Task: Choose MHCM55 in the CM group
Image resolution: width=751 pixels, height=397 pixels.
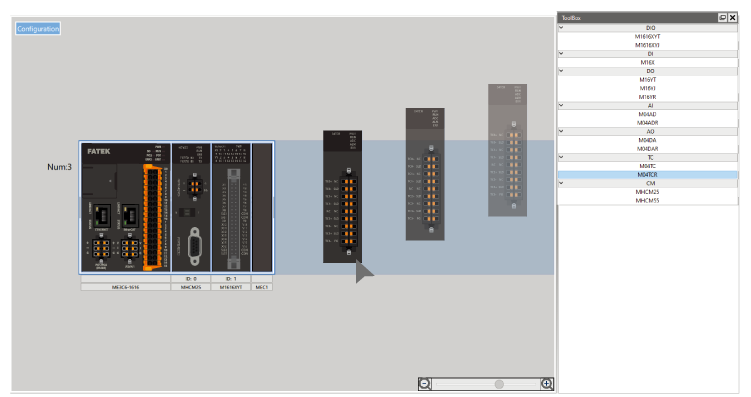Action: click(648, 201)
